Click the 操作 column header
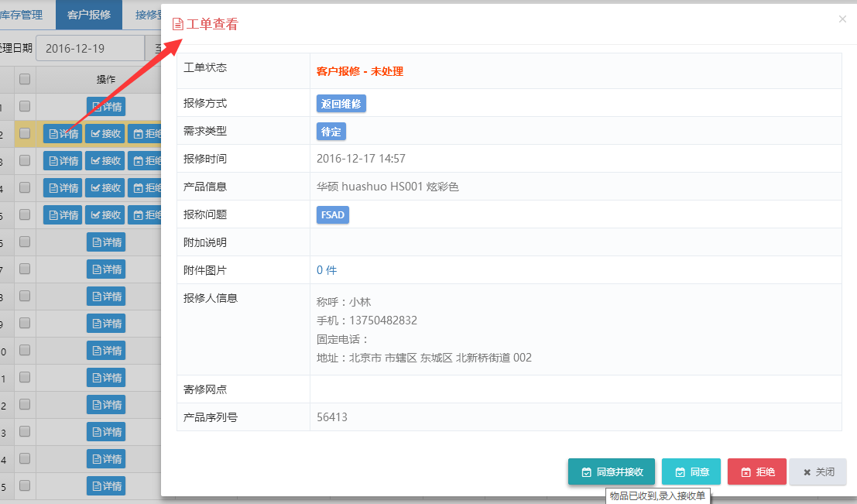Viewport: 857px width, 504px height. (x=105, y=79)
